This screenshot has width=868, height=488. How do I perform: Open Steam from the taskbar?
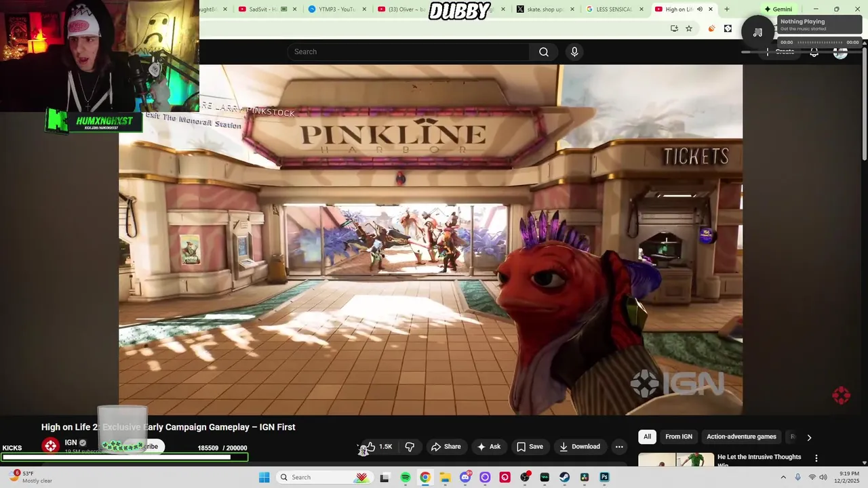point(564,477)
